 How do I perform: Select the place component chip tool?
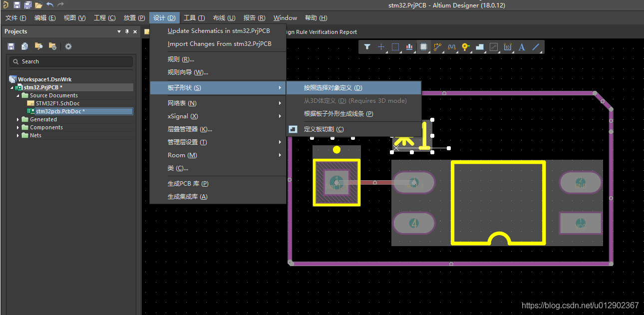pos(423,47)
